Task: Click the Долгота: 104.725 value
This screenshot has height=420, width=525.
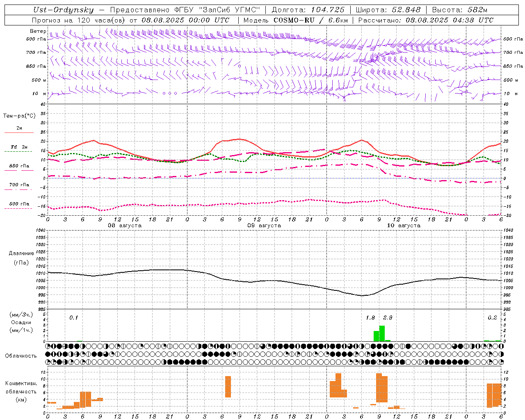Action: pyautogui.click(x=308, y=10)
